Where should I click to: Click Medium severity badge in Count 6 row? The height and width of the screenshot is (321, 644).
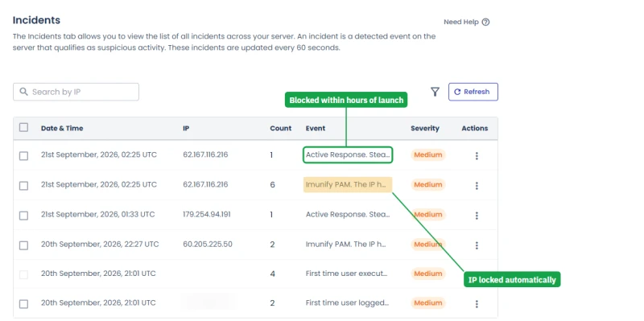click(428, 185)
